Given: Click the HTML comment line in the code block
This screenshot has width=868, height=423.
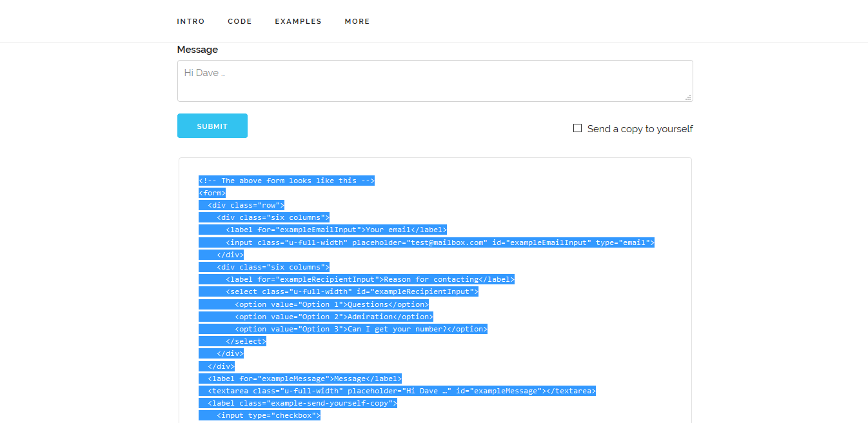Looking at the screenshot, I should [286, 180].
